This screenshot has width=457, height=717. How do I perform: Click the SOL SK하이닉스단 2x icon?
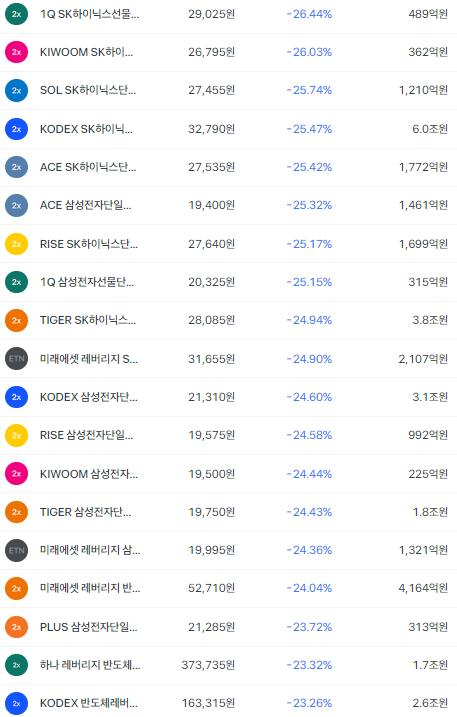click(x=16, y=91)
